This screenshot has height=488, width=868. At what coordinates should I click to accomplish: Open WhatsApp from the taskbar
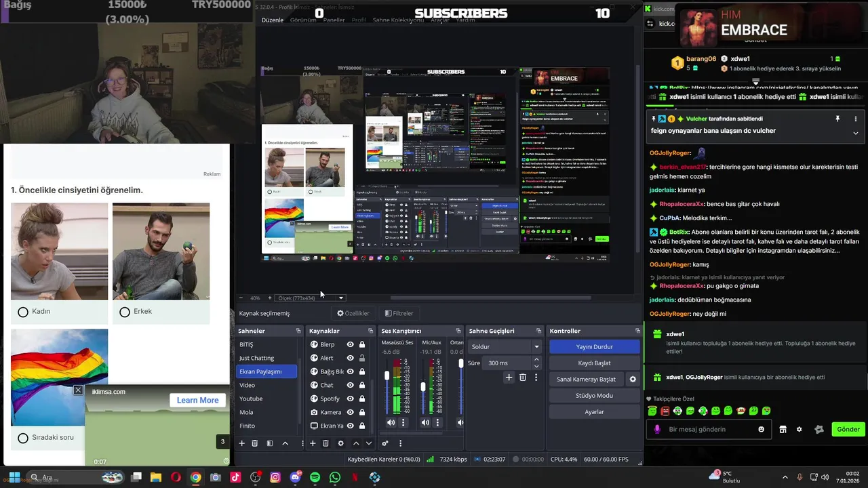[x=335, y=477]
